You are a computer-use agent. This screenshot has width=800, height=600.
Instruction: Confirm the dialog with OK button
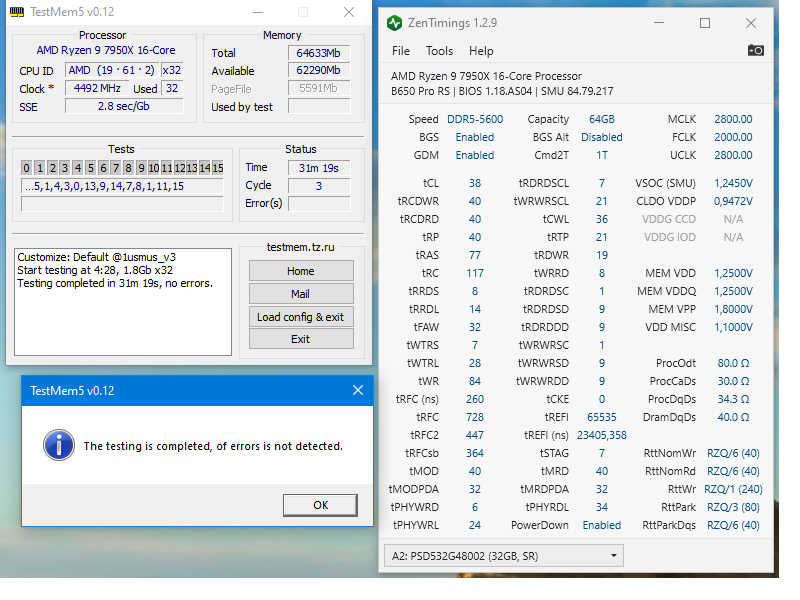tap(320, 505)
